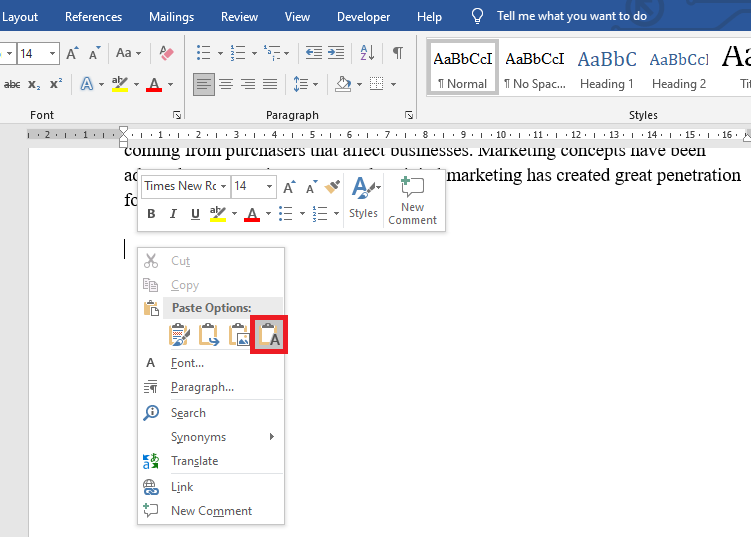Open mini toolbar font color dropdown arrow

pyautogui.click(x=268, y=214)
